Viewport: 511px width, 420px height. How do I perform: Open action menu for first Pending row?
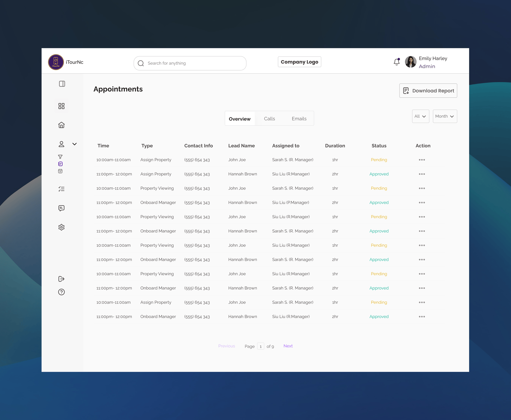pyautogui.click(x=422, y=160)
